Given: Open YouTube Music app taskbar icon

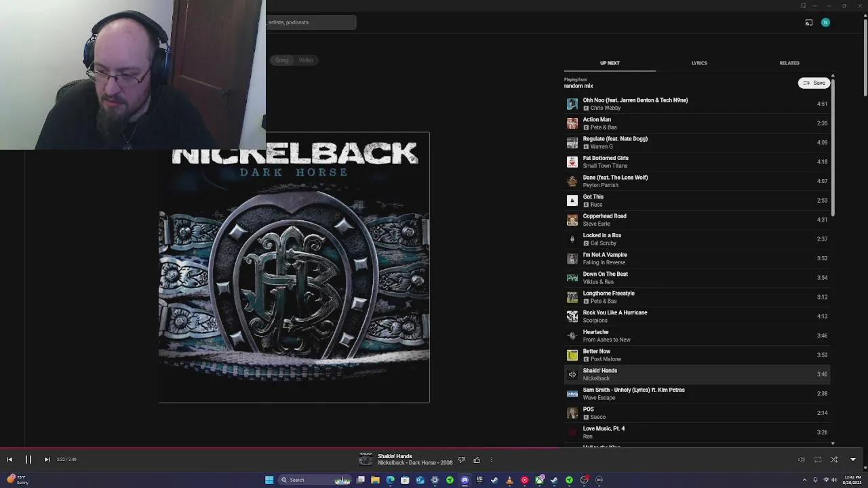Looking at the screenshot, I should 524,480.
